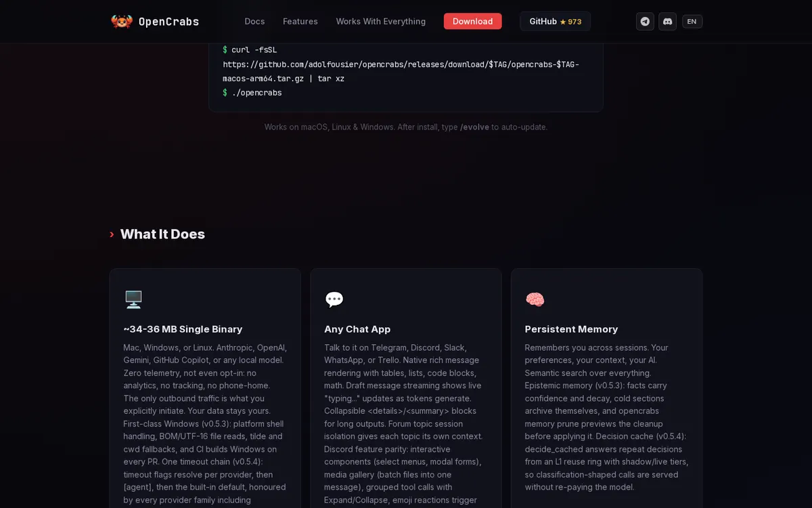Click the red Download button
The width and height of the screenshot is (812, 508).
pyautogui.click(x=472, y=22)
